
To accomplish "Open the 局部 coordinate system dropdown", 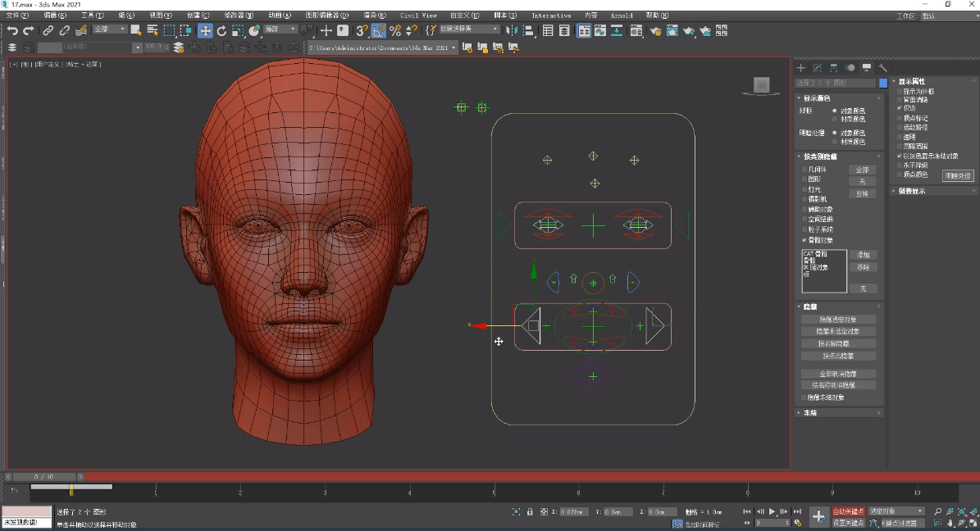I will pyautogui.click(x=280, y=29).
